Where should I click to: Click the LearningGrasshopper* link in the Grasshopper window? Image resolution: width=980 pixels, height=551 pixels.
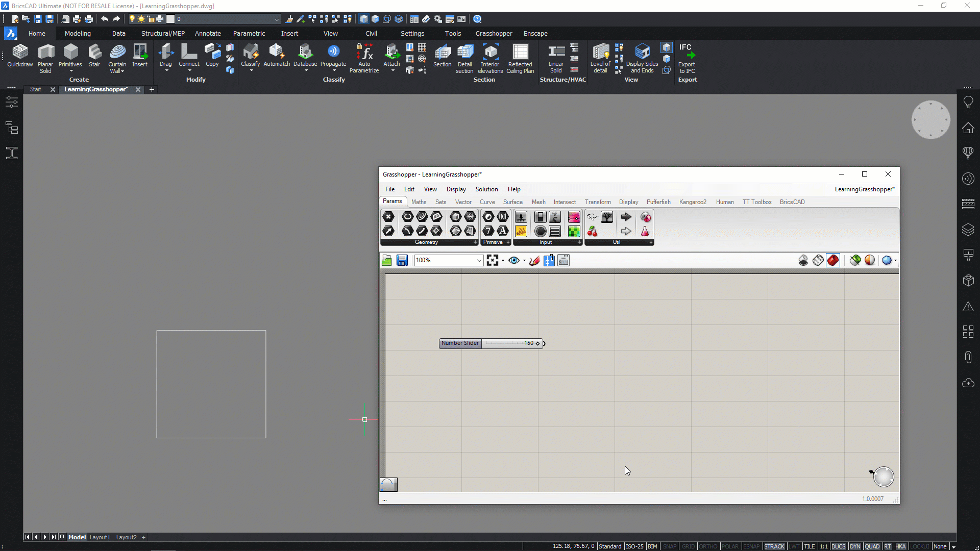(x=864, y=189)
